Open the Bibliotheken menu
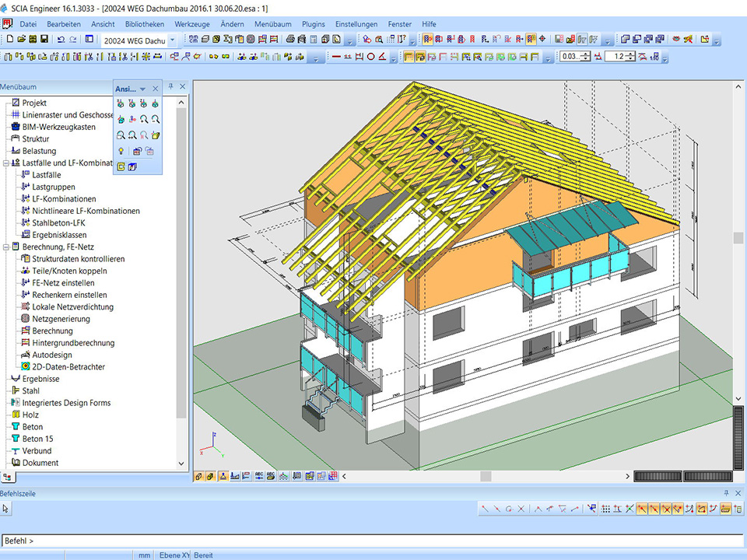 click(x=145, y=24)
